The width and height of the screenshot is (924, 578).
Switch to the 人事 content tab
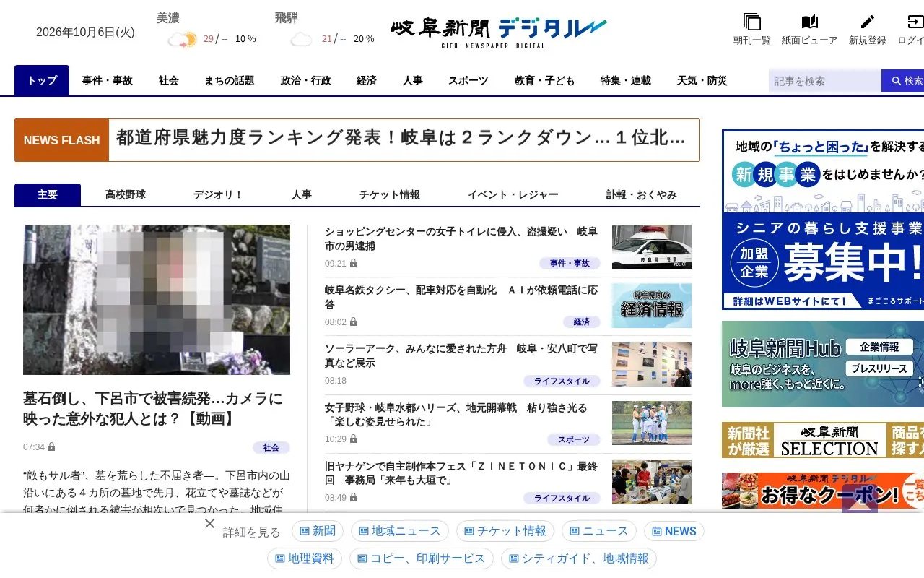(302, 195)
